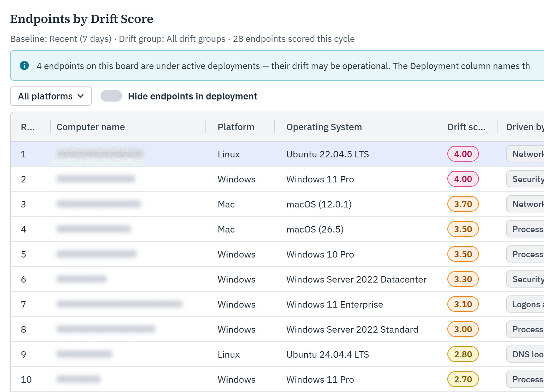Click the Logons chip in row 7
544x392 pixels.
tap(525, 304)
